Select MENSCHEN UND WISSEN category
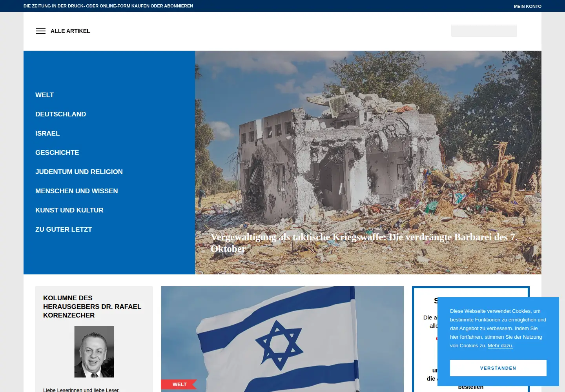The height and width of the screenshot is (392, 565). click(77, 191)
